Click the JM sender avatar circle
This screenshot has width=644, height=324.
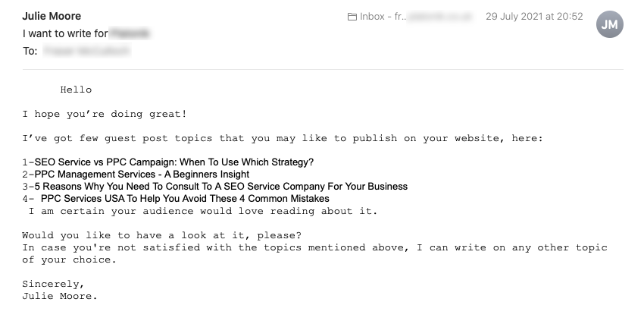click(609, 24)
